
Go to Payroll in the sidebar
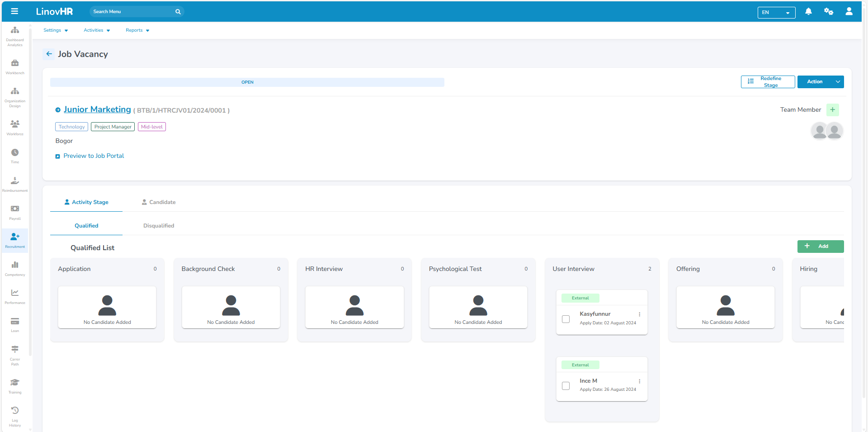click(15, 212)
